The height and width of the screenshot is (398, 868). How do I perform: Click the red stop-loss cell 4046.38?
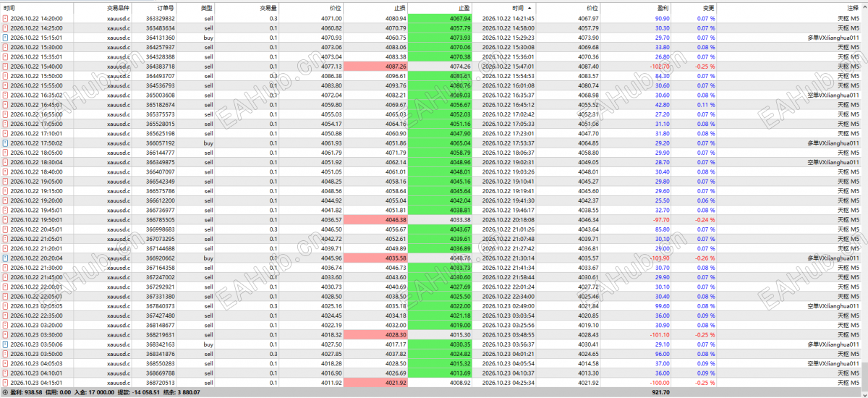(x=375, y=219)
